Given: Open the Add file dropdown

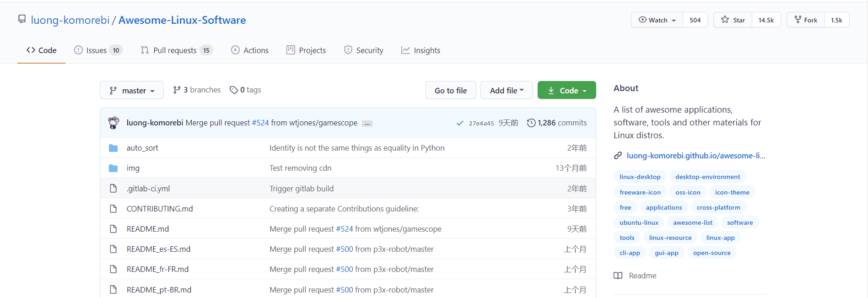Looking at the screenshot, I should point(507,90).
